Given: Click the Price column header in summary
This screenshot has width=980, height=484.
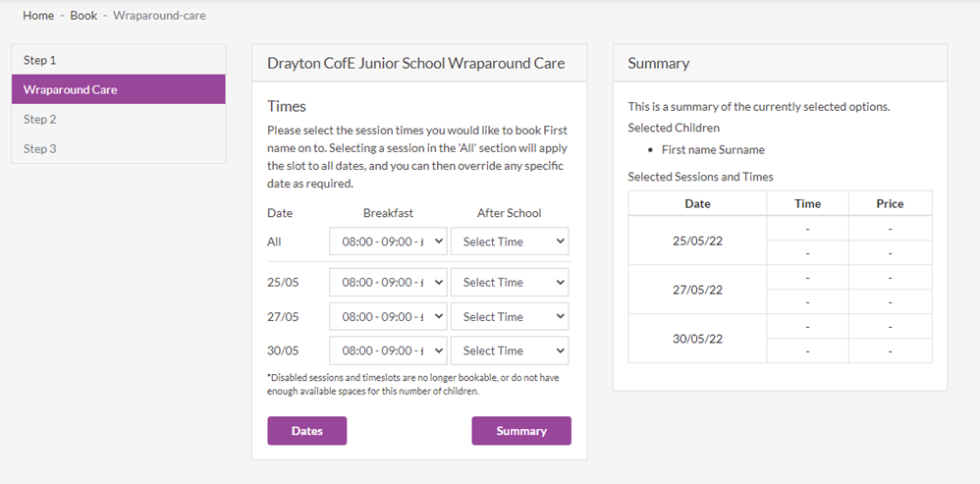Looking at the screenshot, I should tap(890, 203).
